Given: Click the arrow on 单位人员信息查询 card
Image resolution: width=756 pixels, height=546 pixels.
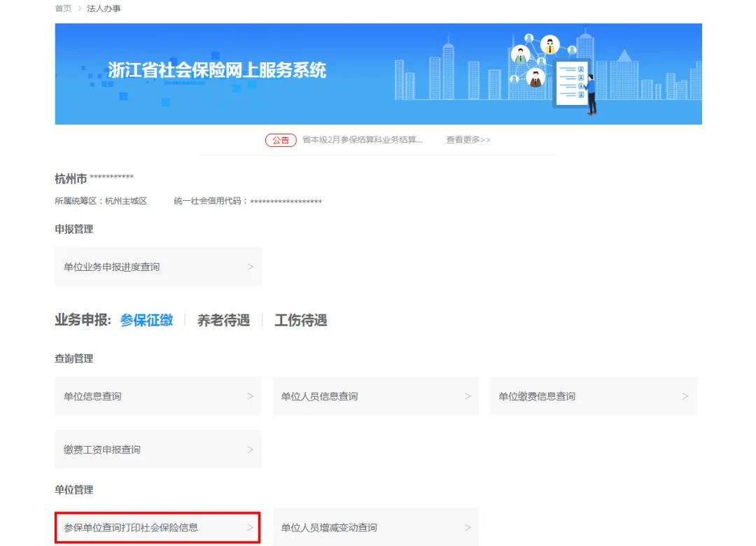Looking at the screenshot, I should pos(467,395).
